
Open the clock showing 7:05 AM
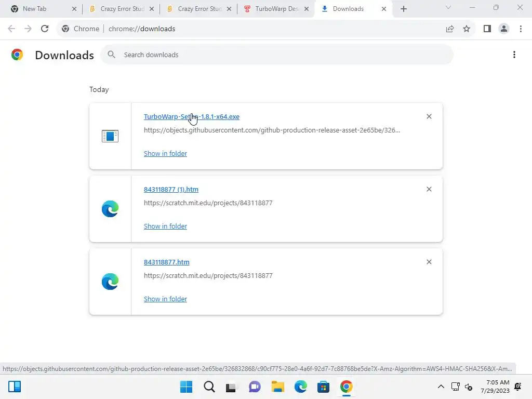click(x=495, y=387)
